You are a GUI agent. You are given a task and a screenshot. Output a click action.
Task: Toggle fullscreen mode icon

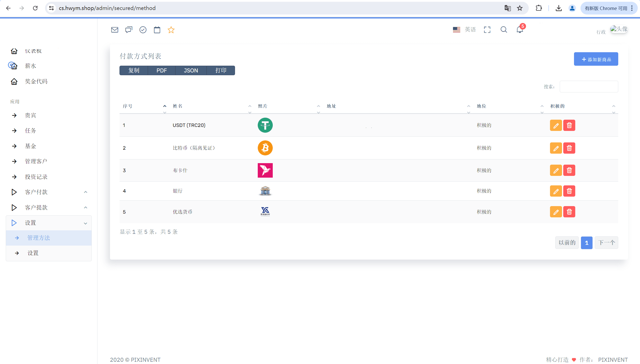click(x=487, y=30)
